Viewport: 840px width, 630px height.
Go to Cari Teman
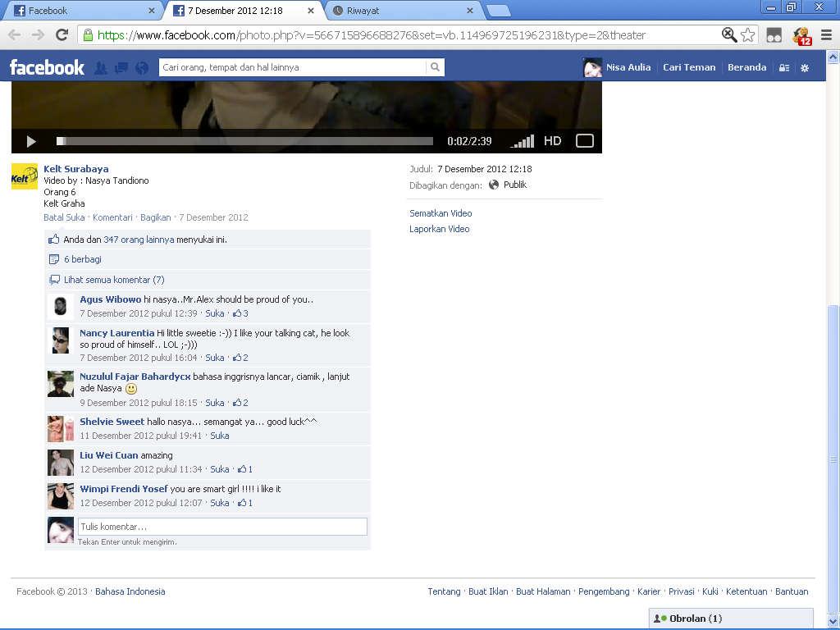pyautogui.click(x=689, y=67)
